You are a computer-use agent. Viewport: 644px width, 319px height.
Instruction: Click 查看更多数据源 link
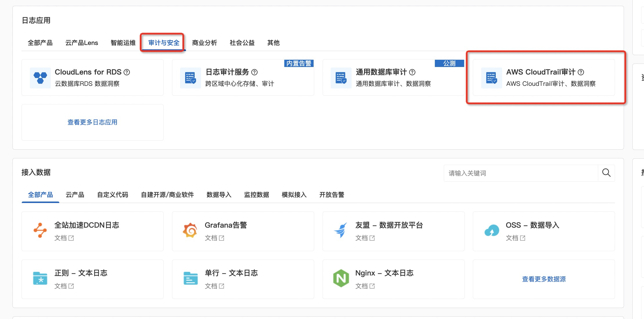(544, 279)
